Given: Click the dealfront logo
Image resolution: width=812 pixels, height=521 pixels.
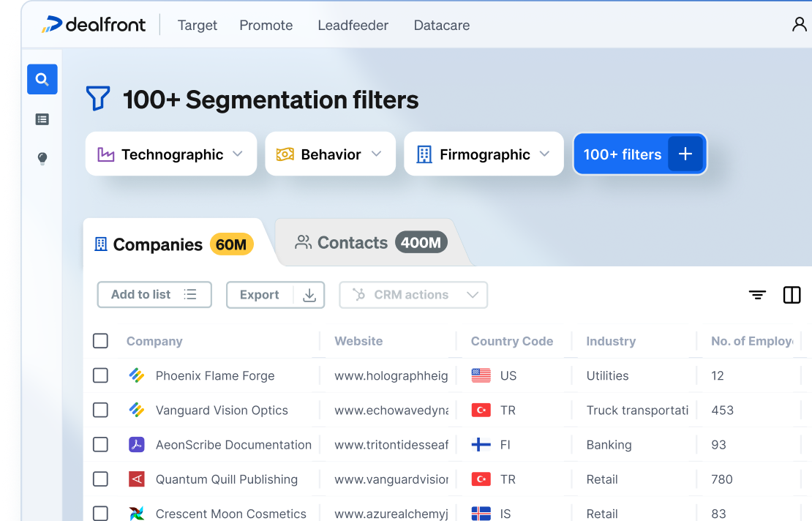Looking at the screenshot, I should 94,24.
